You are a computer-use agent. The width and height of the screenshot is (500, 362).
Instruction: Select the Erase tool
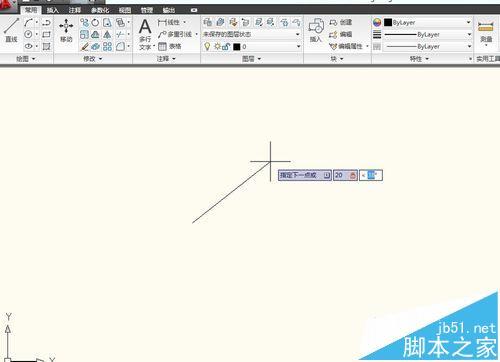pyautogui.click(x=84, y=46)
